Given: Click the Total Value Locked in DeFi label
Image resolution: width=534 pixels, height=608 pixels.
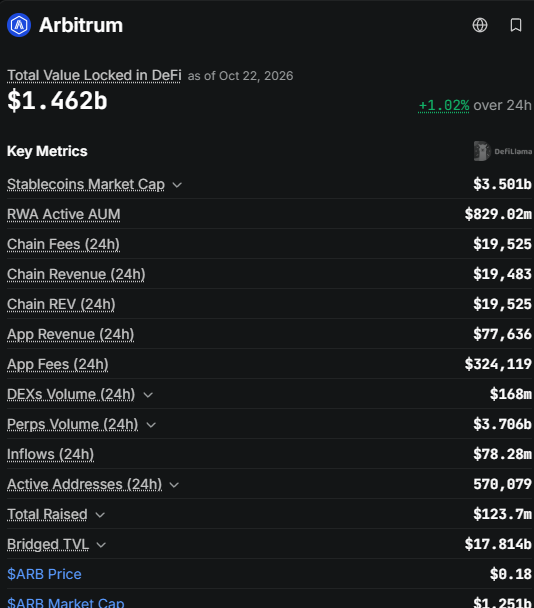Looking at the screenshot, I should tap(94, 75).
